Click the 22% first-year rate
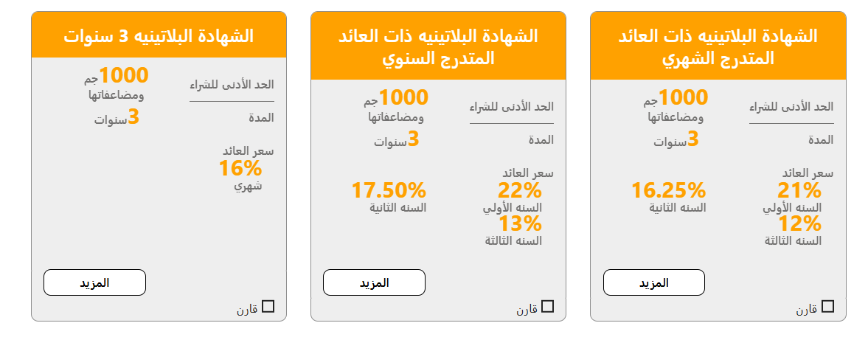Viewport: 868px width, 337px height. click(x=520, y=191)
